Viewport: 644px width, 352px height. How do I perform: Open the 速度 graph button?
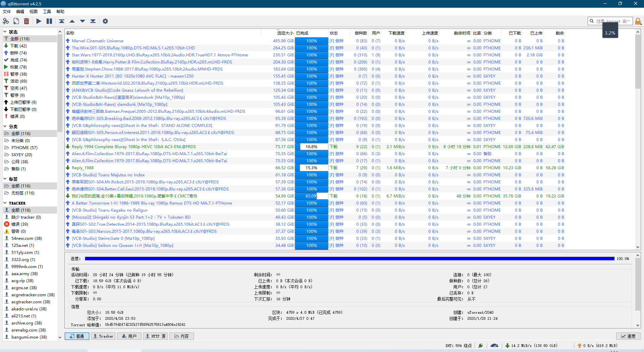coord(628,336)
